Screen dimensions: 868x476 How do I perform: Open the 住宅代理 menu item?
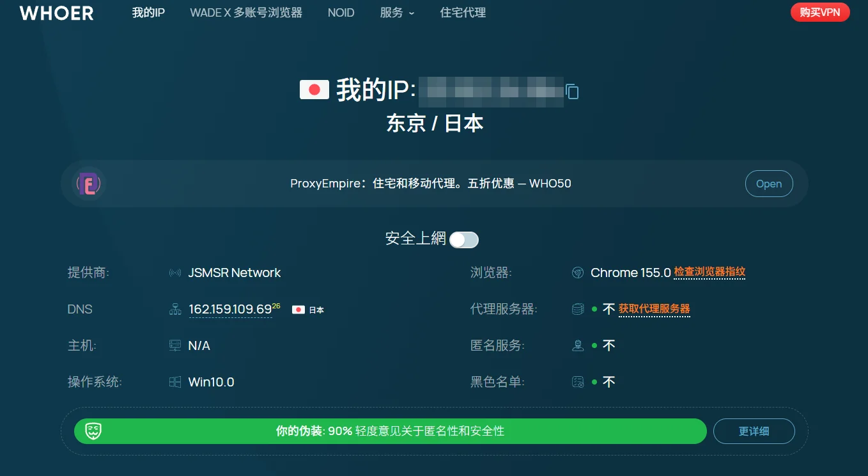pyautogui.click(x=463, y=13)
